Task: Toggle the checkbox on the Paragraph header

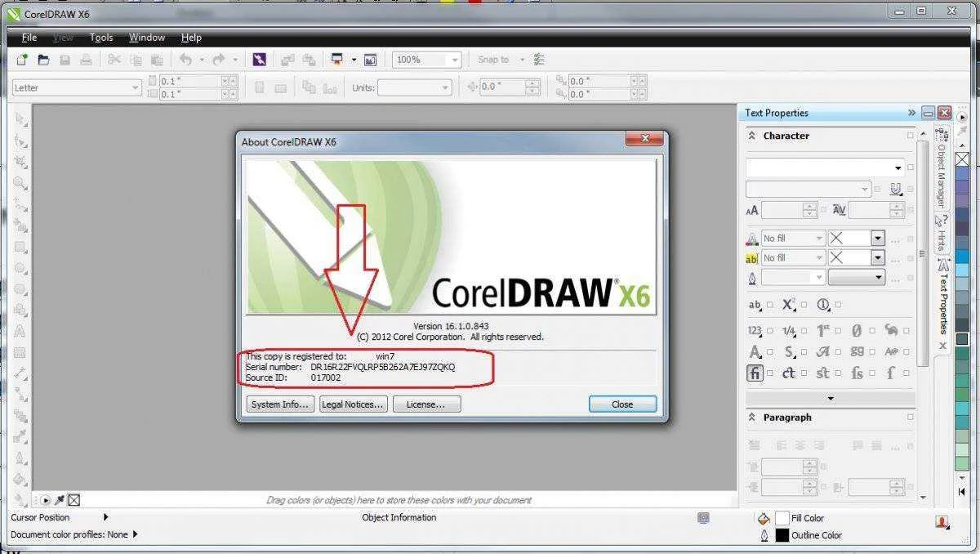Action: (x=910, y=417)
